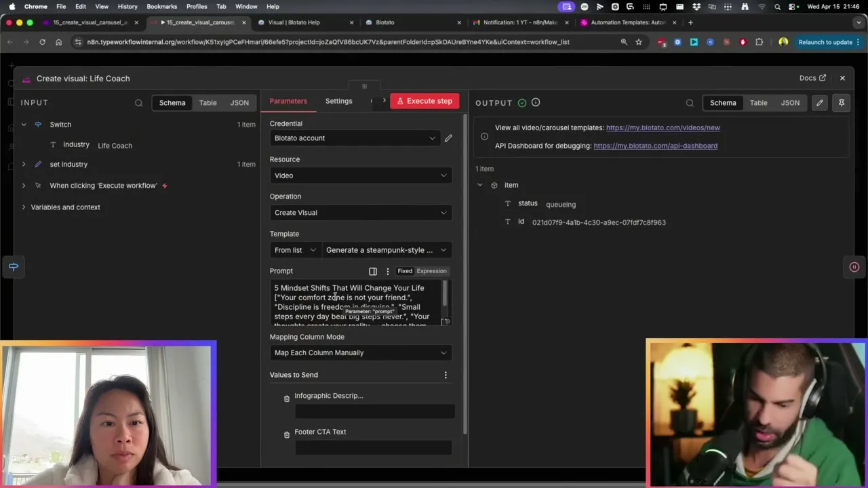Screen dimensions: 868x488
Task: Click the right-edge next node button
Action: point(854,267)
